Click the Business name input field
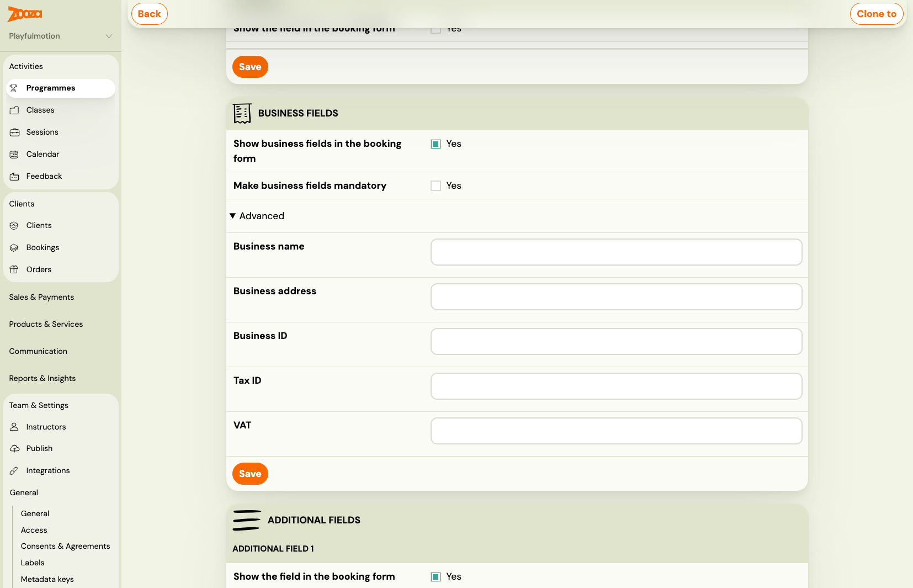The width and height of the screenshot is (913, 588). tap(616, 252)
